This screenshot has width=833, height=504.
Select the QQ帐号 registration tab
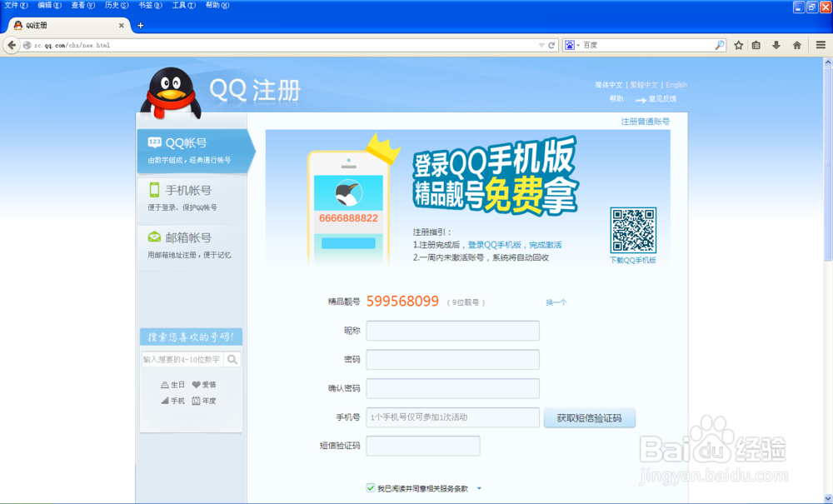[194, 152]
